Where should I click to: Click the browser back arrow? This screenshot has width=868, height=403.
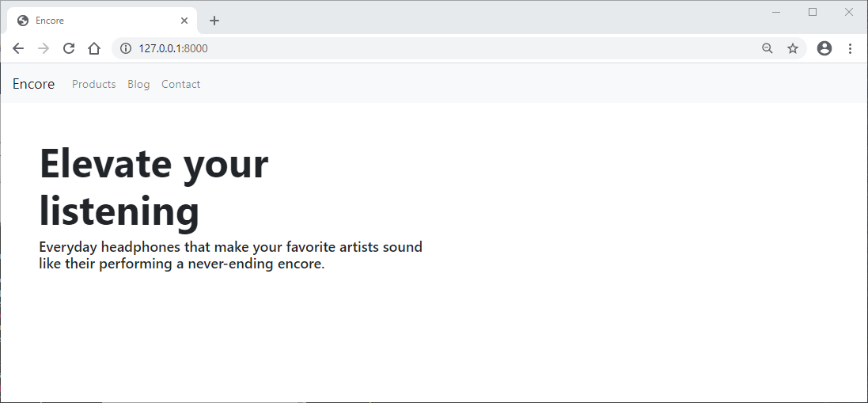tap(17, 48)
